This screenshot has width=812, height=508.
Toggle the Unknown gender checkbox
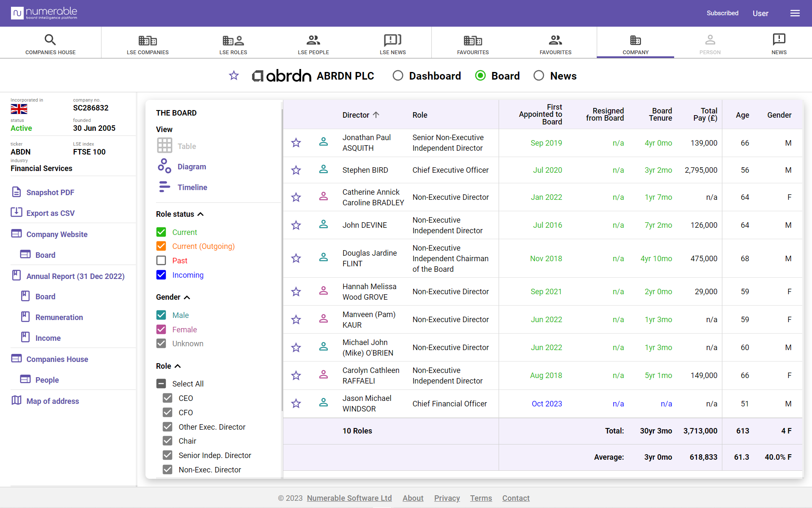point(161,343)
